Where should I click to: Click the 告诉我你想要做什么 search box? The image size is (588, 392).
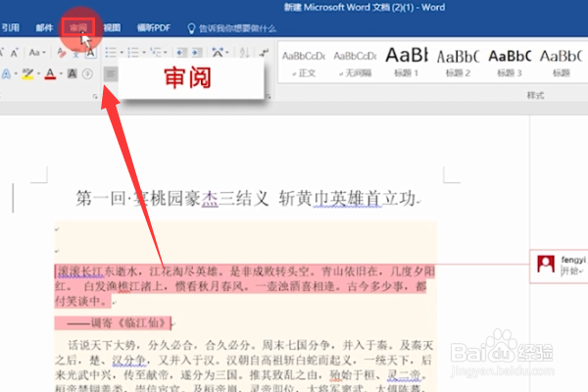[x=237, y=28]
